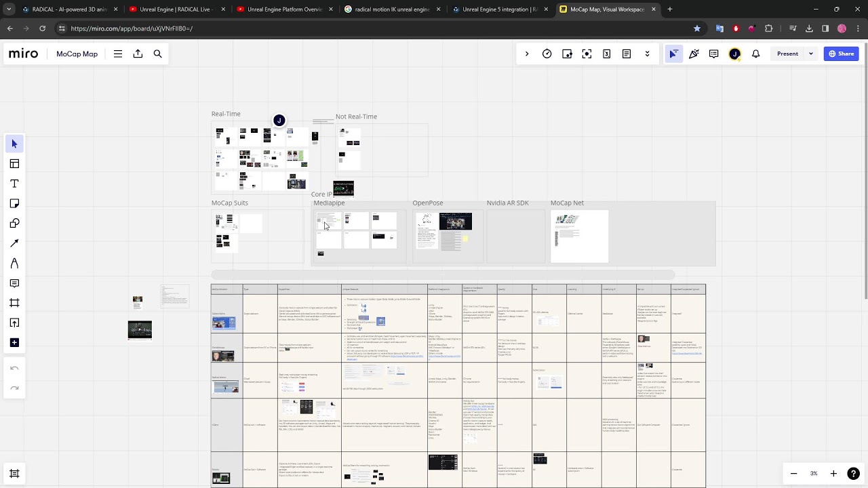Open the Present options dropdown arrow
This screenshot has height=488, width=868.
pyautogui.click(x=811, y=54)
